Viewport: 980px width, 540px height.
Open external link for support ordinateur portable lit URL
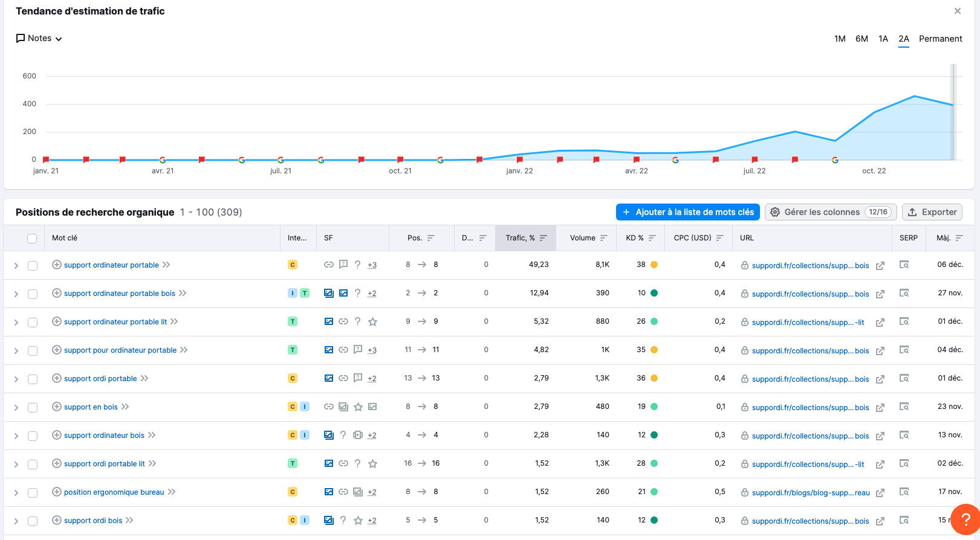tap(880, 323)
